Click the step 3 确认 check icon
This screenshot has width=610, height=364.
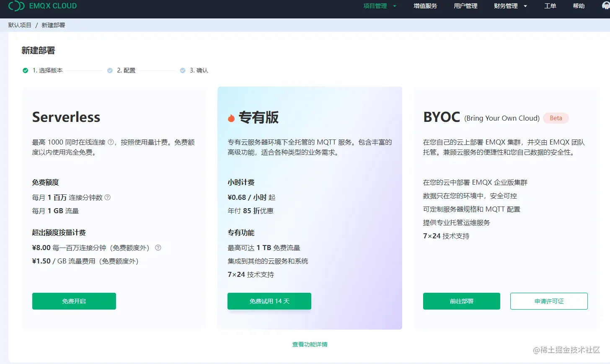point(183,70)
